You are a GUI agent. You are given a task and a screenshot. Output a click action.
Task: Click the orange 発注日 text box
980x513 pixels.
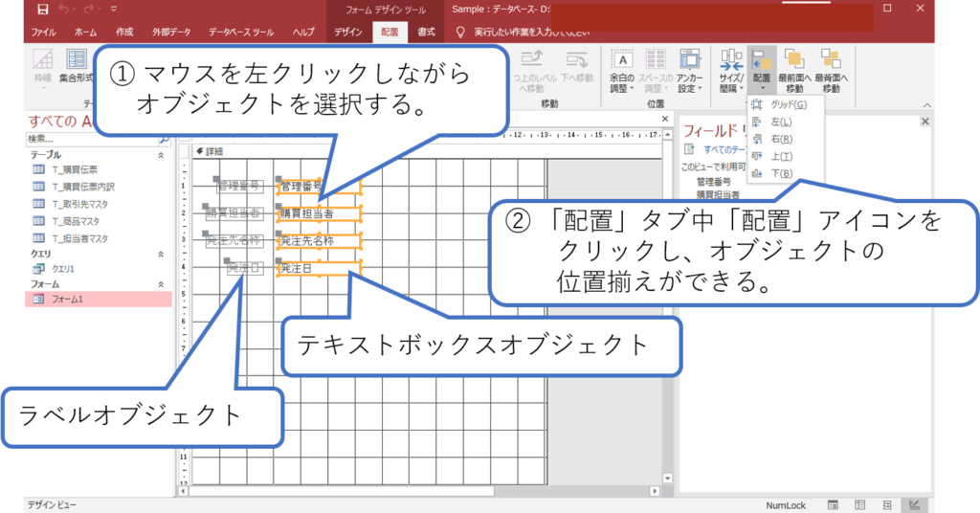(x=319, y=268)
